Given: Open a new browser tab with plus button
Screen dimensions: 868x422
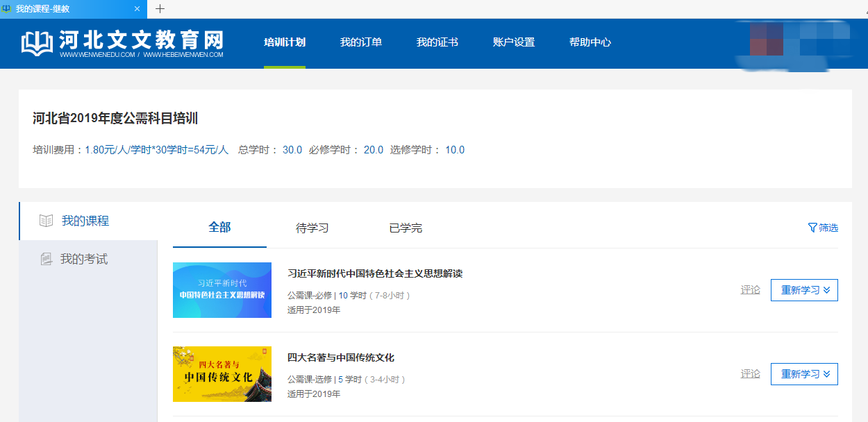Looking at the screenshot, I should [x=160, y=9].
